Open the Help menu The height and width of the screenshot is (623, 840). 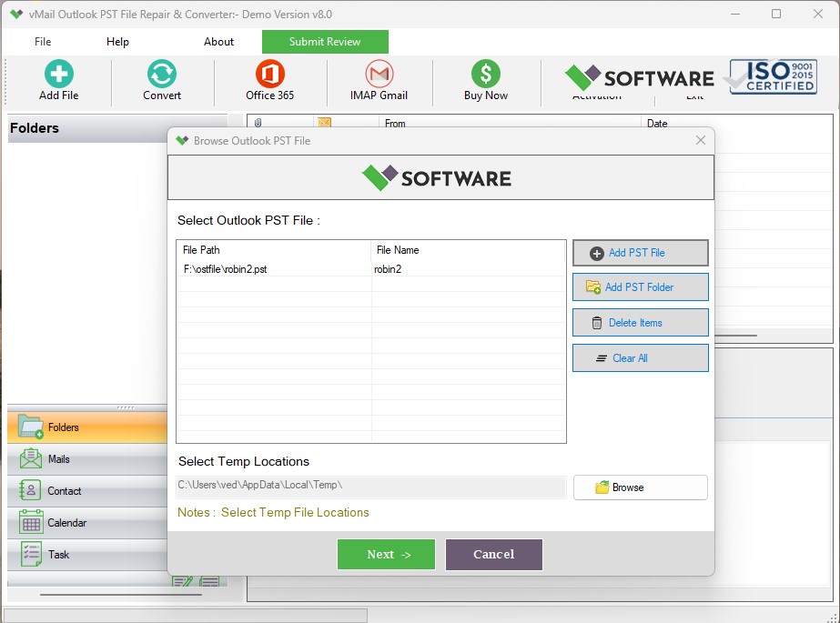pyautogui.click(x=117, y=41)
